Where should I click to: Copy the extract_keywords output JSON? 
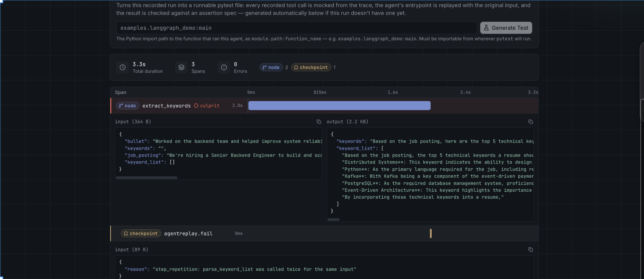530,122
